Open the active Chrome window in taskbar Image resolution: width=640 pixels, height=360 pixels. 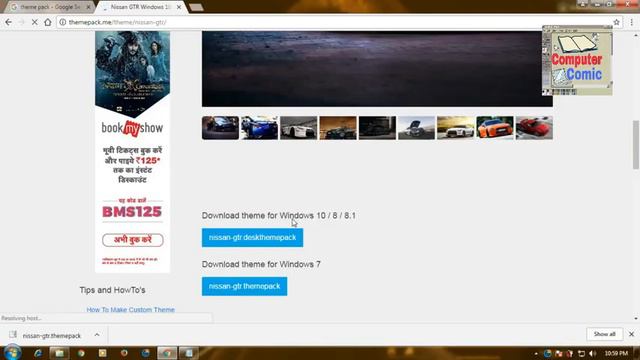[167, 353]
